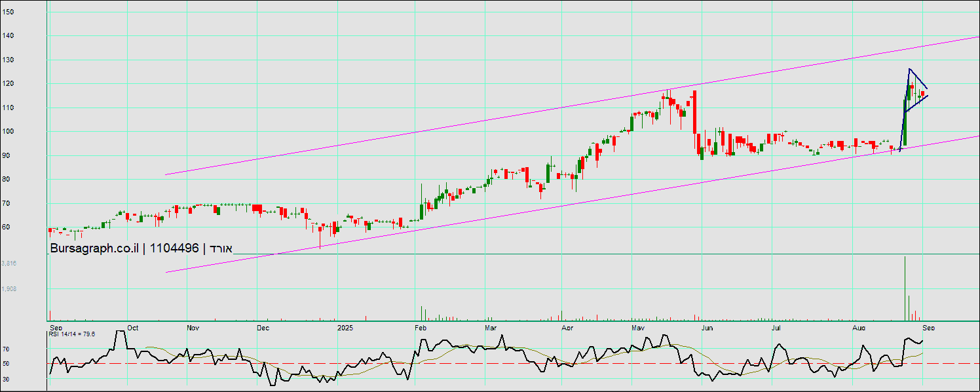980x392 pixels.
Task: Click the 3,816 volume scale label
Action: pos(9,263)
